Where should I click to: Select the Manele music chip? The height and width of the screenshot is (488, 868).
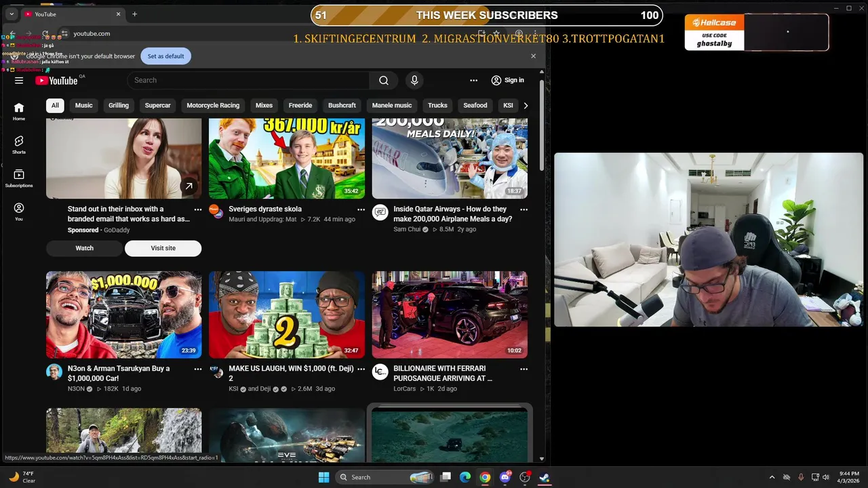pos(392,105)
